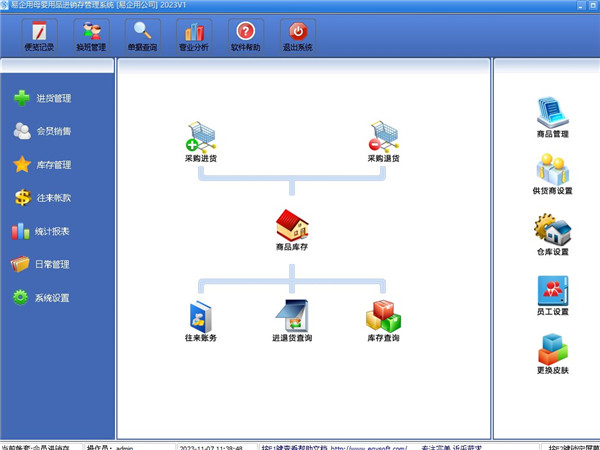Viewport: 600px width, 450px height.
Task: Open 供货商设置 icon in right panel
Action: (553, 174)
